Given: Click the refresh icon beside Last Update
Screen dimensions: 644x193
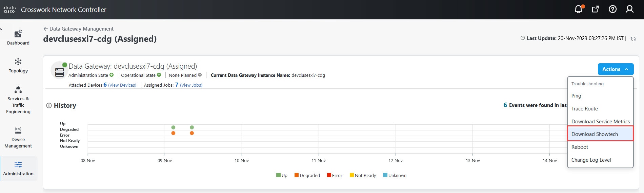Looking at the screenshot, I should (x=633, y=39).
